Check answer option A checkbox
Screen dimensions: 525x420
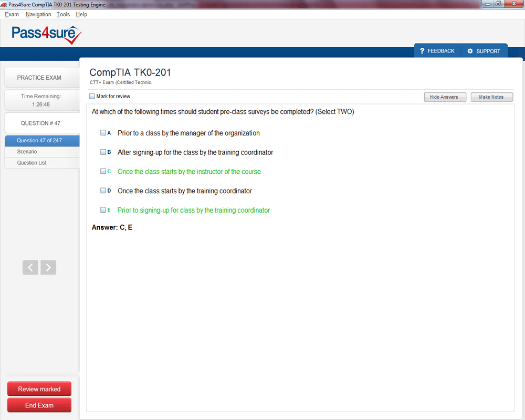point(103,133)
